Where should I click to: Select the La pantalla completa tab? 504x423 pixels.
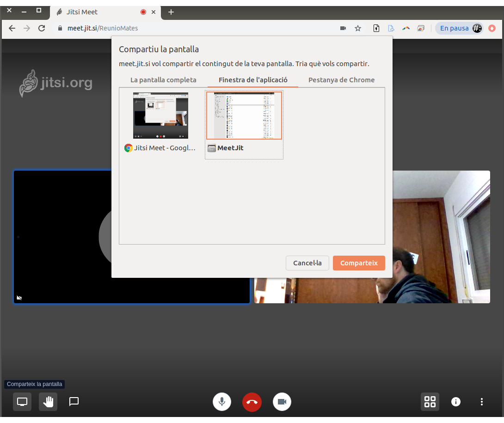click(x=163, y=80)
